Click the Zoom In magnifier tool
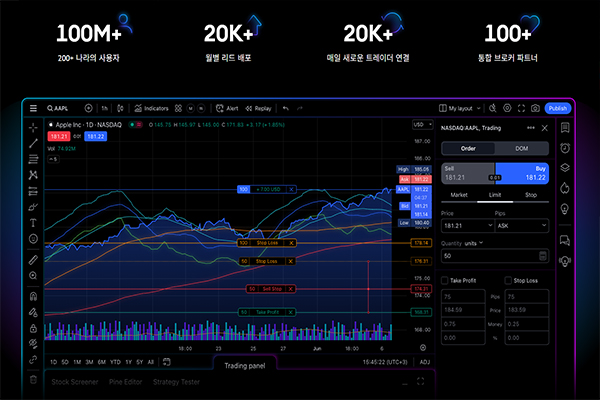 33,274
